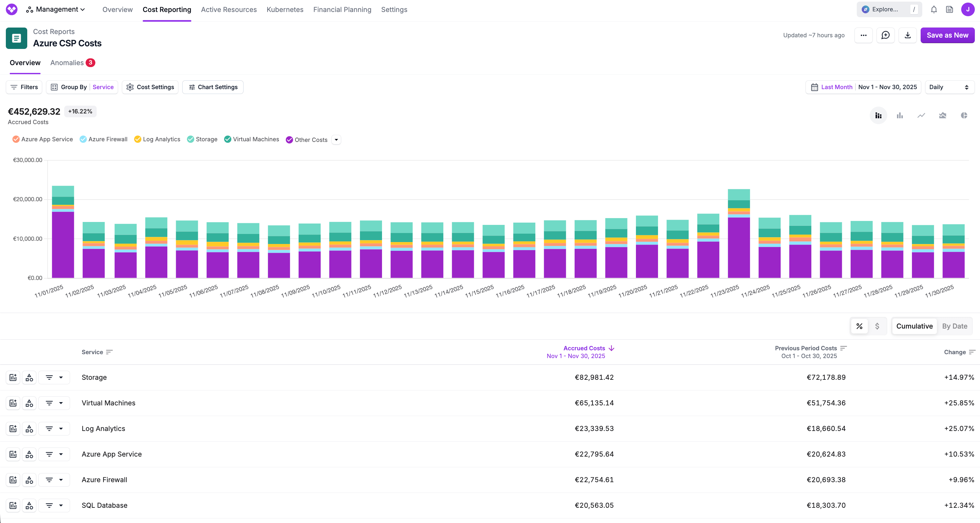Open the download report options
Viewport: 980px width, 523px height.
(x=908, y=35)
